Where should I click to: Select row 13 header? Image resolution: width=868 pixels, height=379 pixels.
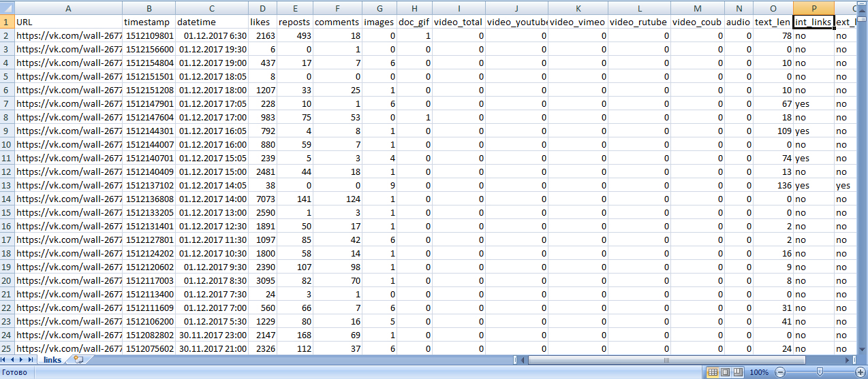point(7,185)
